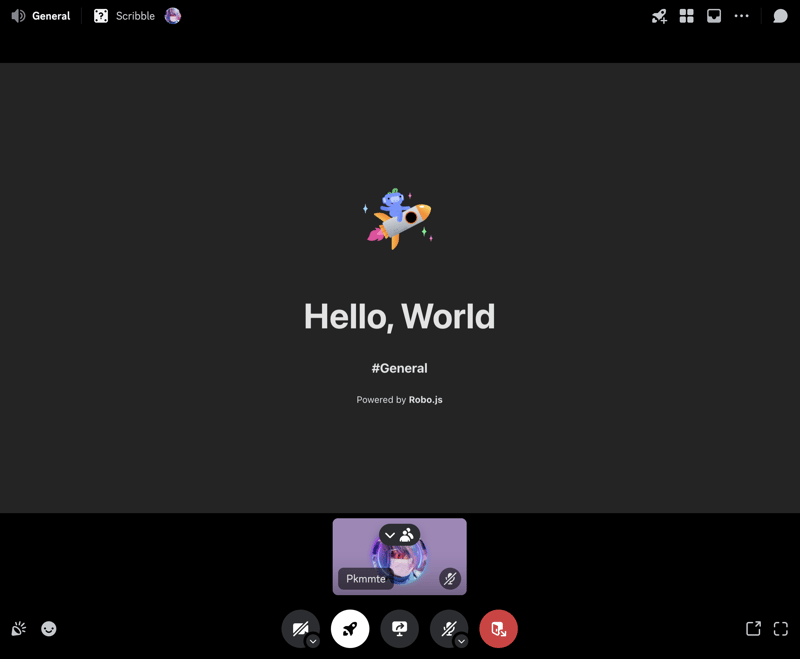The image size is (800, 659).
Task: Unmute the microphone
Action: coord(448,629)
